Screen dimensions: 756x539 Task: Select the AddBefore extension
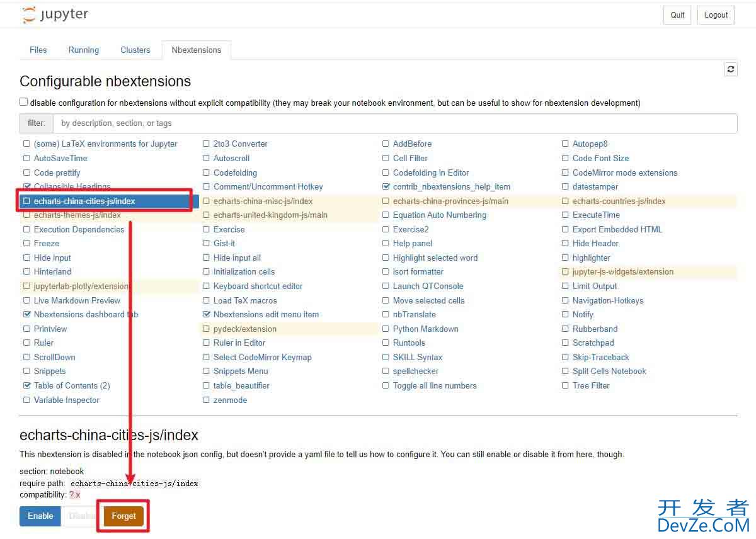tap(413, 144)
